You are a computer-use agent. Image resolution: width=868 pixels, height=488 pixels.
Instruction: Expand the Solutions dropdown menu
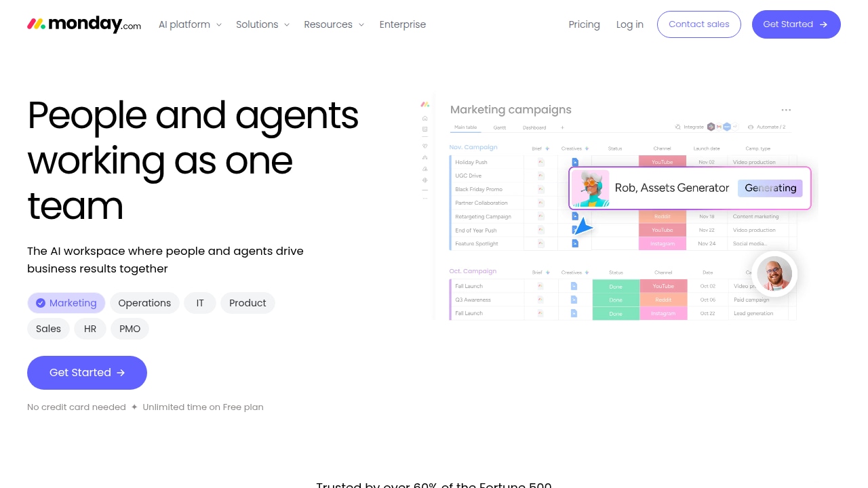(x=262, y=24)
